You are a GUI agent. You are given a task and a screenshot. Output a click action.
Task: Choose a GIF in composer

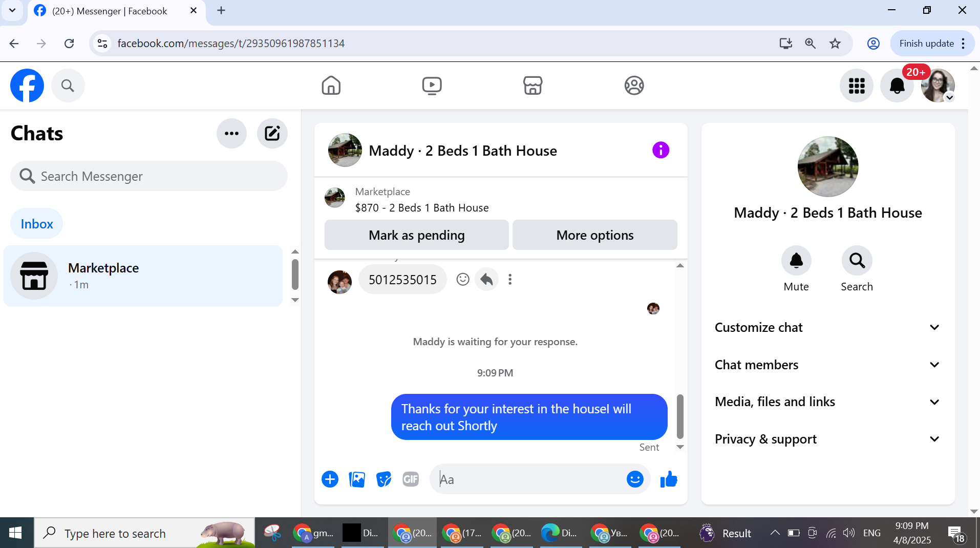tap(411, 479)
